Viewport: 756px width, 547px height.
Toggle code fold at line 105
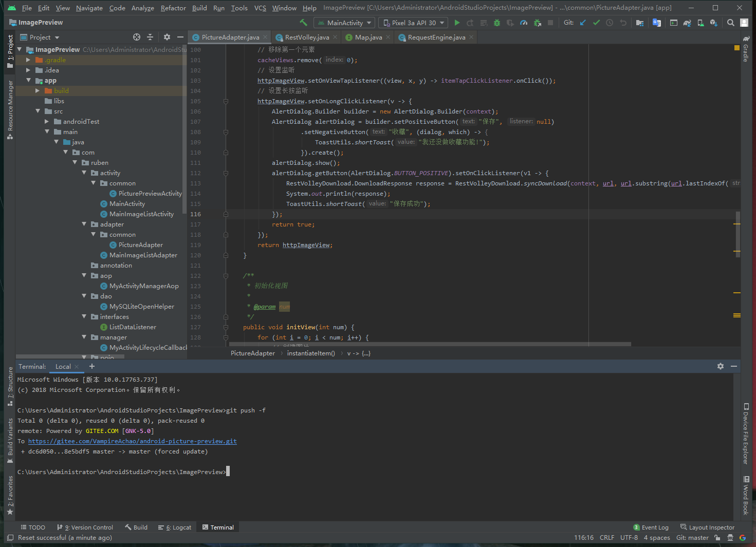226,101
